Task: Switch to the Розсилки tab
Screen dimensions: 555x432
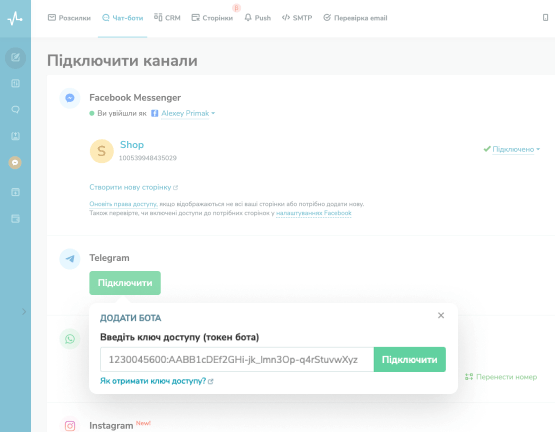Action: tap(69, 18)
